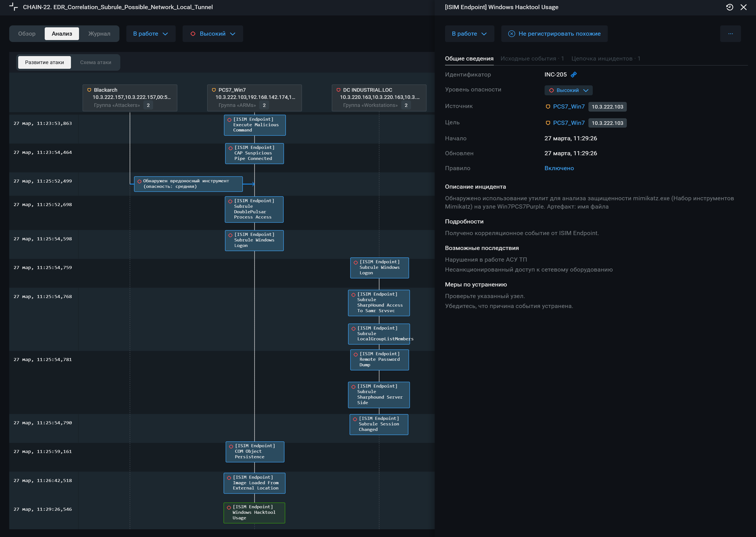Click Не регистрировать похожие button
Viewport: 756px width, 537px height.
click(x=554, y=34)
